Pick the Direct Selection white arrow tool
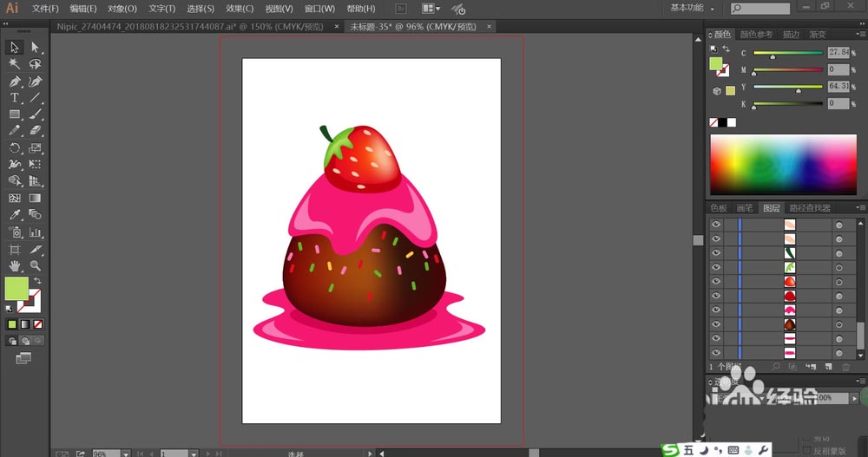 35,47
